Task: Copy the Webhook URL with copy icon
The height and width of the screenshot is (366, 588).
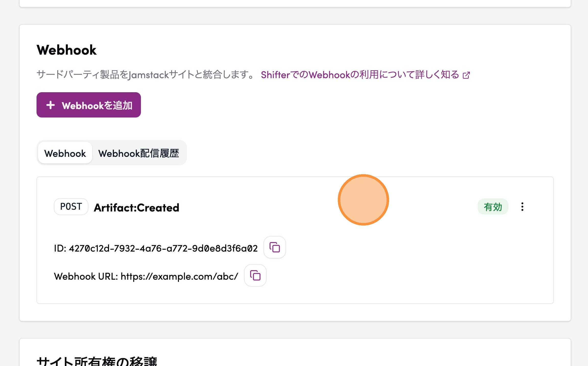Action: click(x=255, y=276)
